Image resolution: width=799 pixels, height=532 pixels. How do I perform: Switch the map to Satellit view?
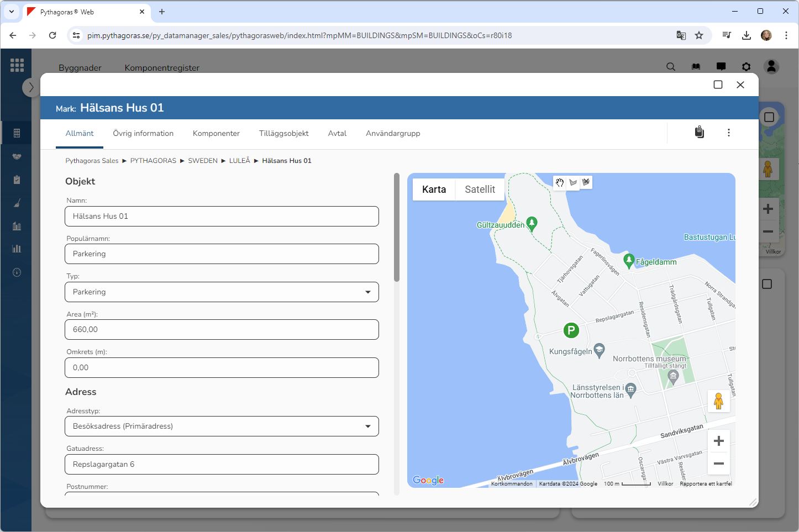pyautogui.click(x=480, y=189)
